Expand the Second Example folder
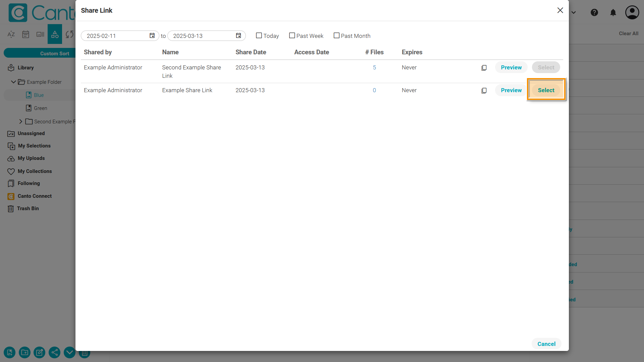The height and width of the screenshot is (362, 644). [x=21, y=121]
